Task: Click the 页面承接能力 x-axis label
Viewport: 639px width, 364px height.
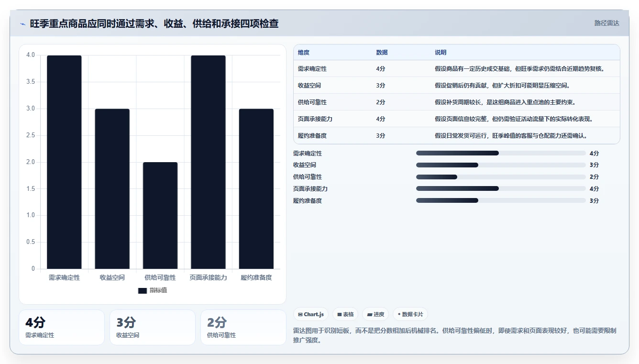Action: pos(208,277)
